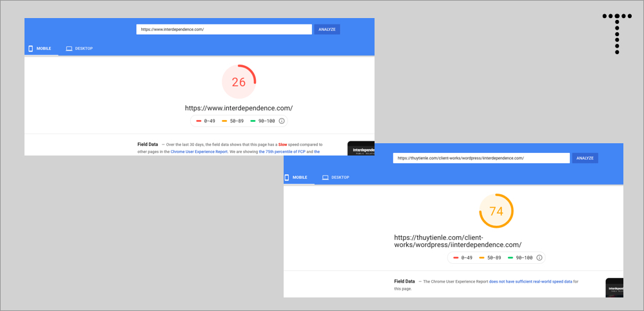
Task: Select DESKTOP tab in thuytienle.com report
Action: click(x=336, y=177)
